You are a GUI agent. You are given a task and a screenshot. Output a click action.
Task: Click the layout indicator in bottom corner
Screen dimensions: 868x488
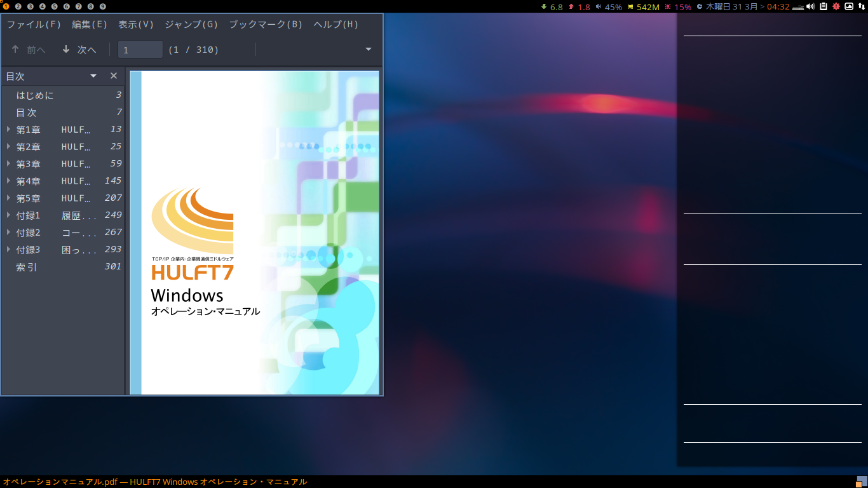coord(862,482)
